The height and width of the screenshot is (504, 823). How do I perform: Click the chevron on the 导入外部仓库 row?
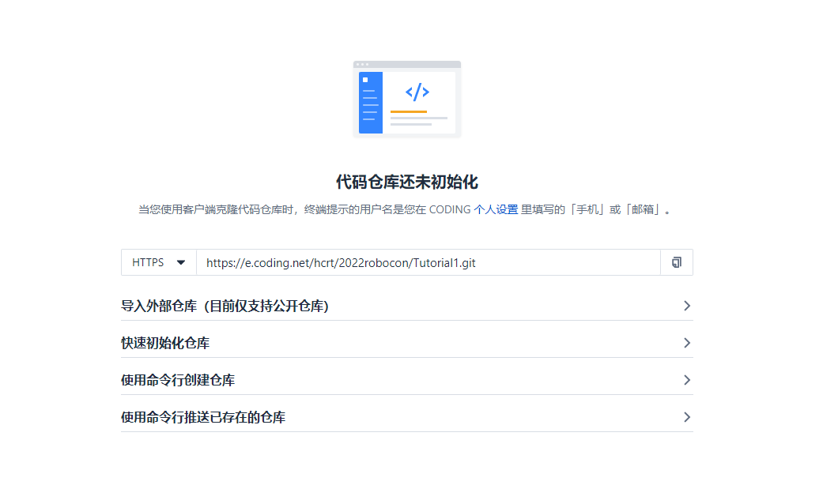click(686, 306)
